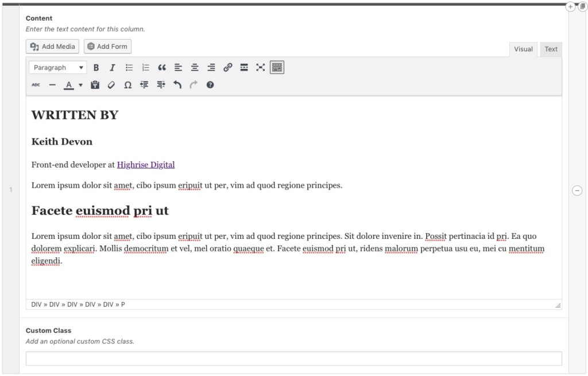The width and height of the screenshot is (588, 376).
Task: Click inside the Custom Class input field
Action: click(x=294, y=358)
